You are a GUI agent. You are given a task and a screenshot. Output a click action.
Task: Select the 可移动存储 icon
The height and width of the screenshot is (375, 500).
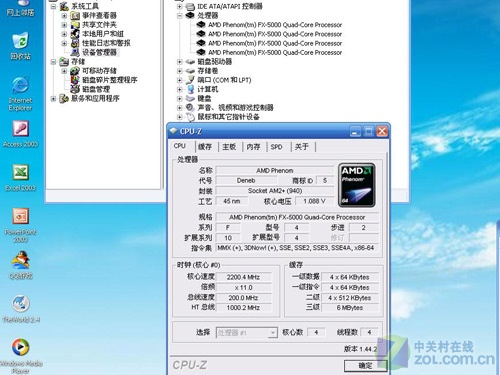click(75, 71)
